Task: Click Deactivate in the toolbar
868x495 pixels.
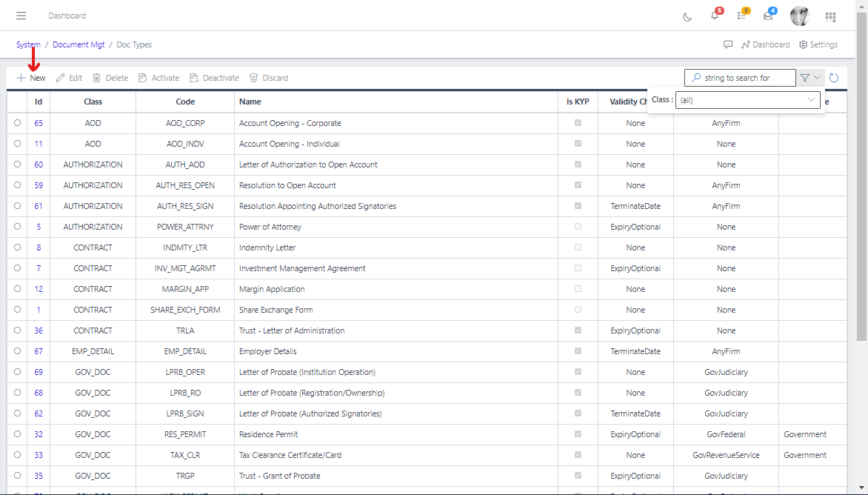Action: pyautogui.click(x=214, y=78)
